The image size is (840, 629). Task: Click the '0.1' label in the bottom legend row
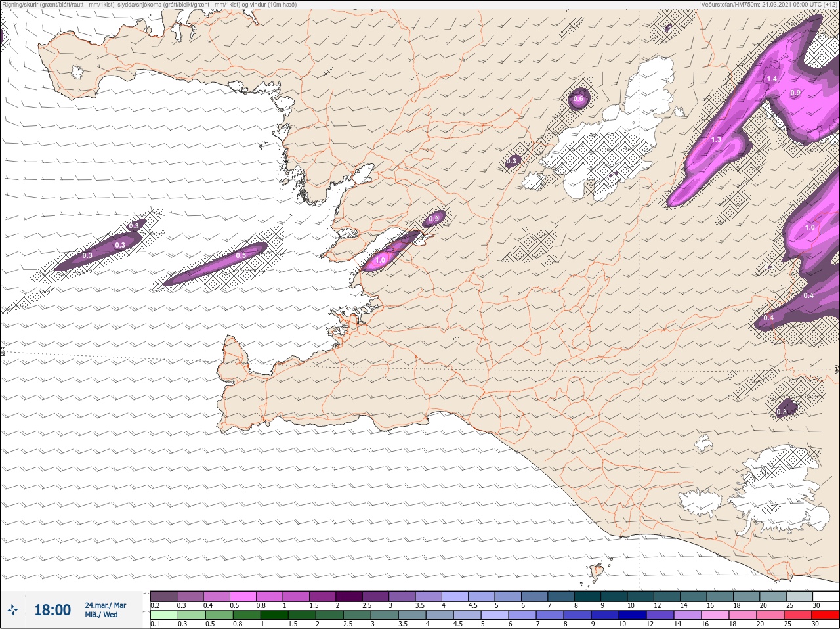coord(155,624)
